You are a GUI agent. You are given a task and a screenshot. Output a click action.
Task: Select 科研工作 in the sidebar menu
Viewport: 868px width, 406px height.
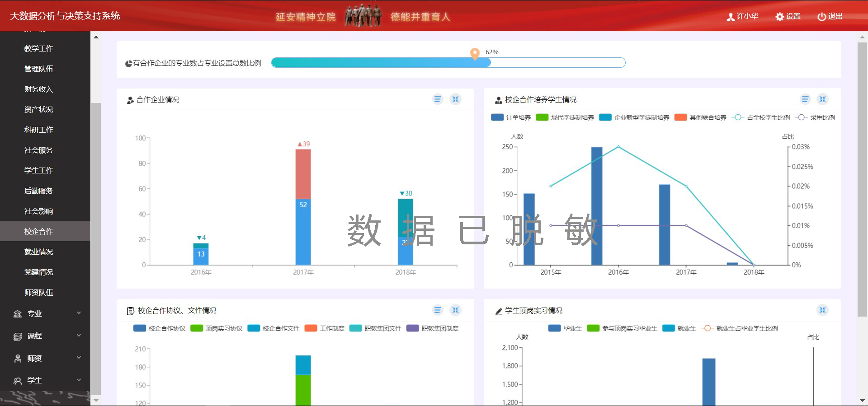[39, 130]
